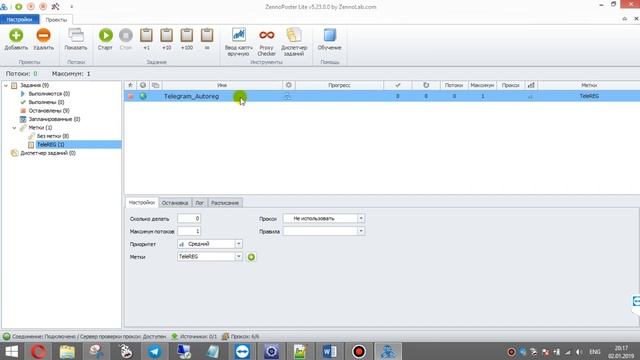Click the green globe icon in Telegram_Autoreg row
The image size is (640, 360).
[x=143, y=96]
